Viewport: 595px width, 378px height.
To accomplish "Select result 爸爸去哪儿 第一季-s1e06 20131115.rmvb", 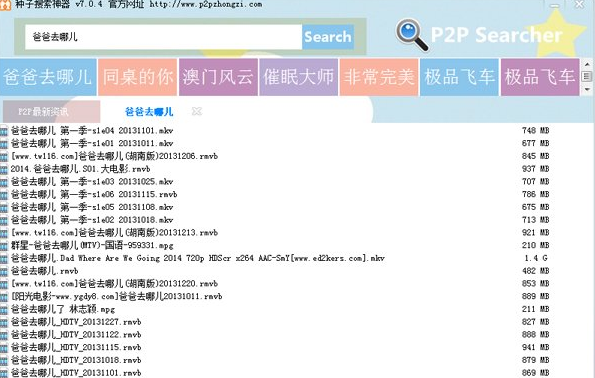I will pyautogui.click(x=94, y=194).
